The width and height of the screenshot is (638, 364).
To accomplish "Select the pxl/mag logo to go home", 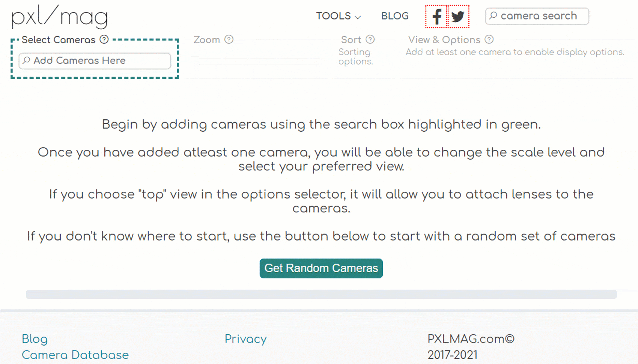I will pyautogui.click(x=59, y=17).
